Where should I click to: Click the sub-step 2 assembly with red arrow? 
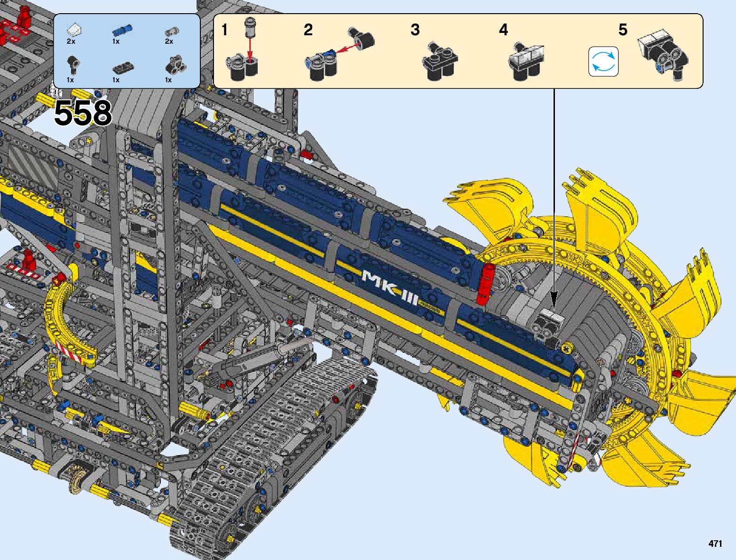pos(339,52)
